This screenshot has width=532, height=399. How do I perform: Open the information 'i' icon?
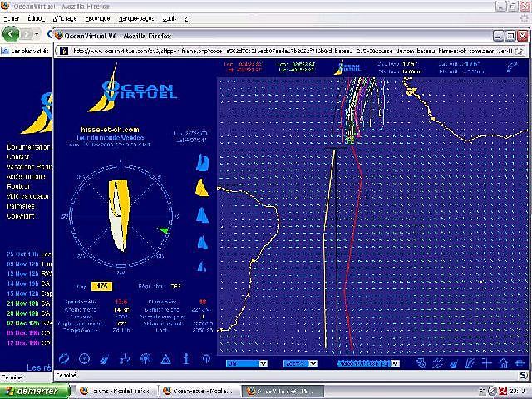coord(186,358)
